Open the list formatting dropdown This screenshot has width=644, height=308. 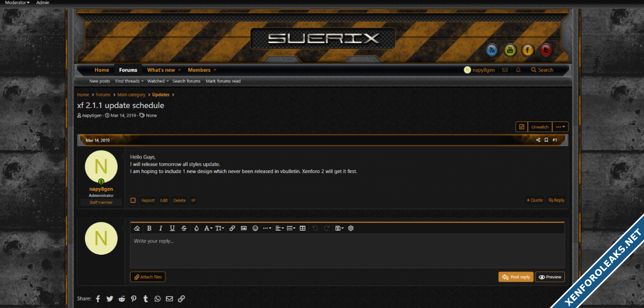[291, 228]
